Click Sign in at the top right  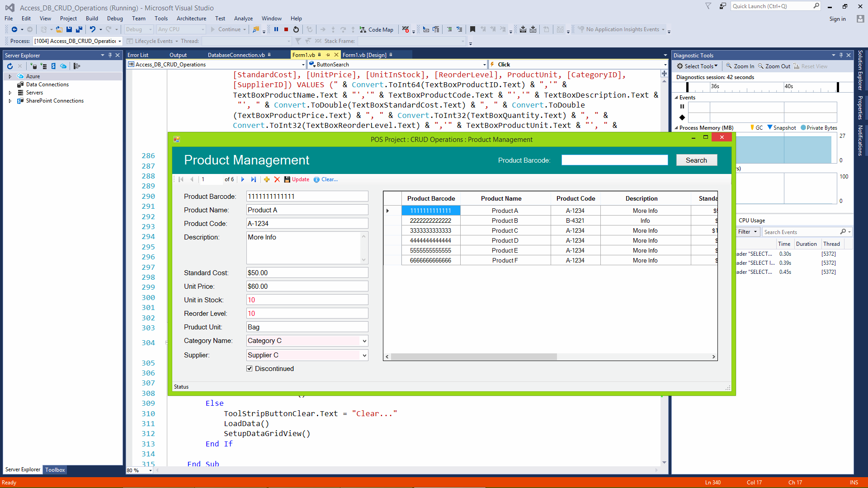(837, 19)
